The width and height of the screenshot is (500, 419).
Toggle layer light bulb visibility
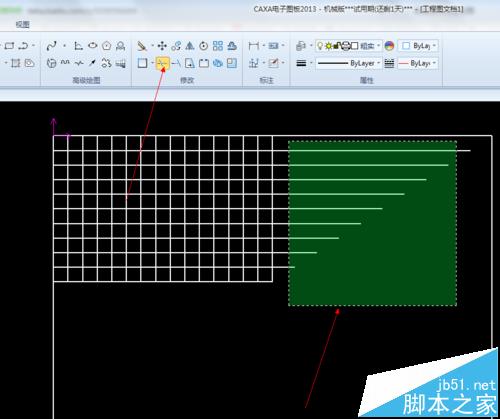[x=320, y=46]
